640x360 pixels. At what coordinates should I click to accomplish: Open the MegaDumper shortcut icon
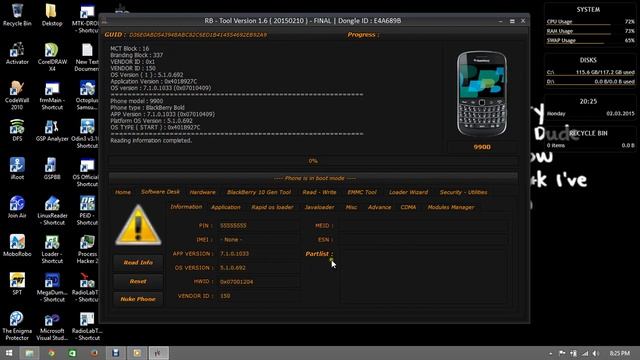point(52,287)
